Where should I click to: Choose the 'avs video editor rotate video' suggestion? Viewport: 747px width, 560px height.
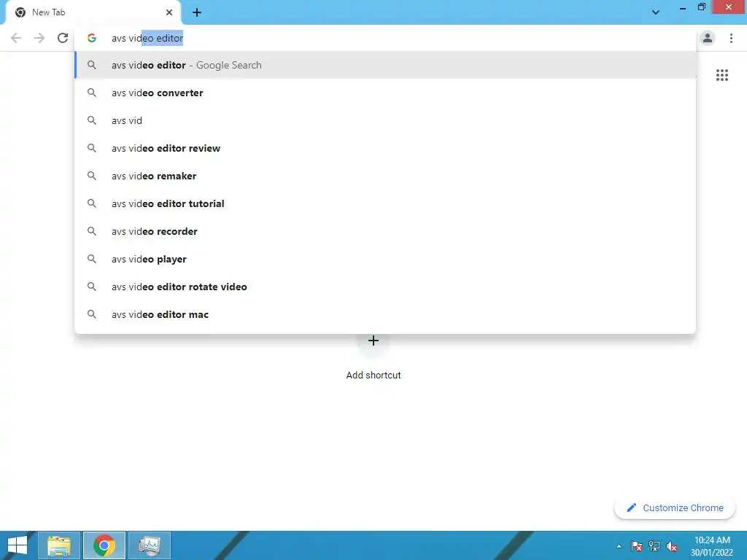[385, 287]
